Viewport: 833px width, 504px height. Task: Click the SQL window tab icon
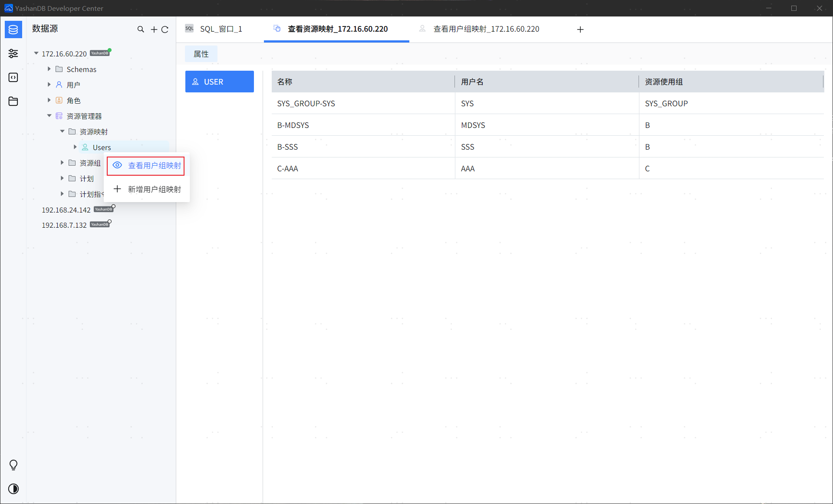click(189, 29)
